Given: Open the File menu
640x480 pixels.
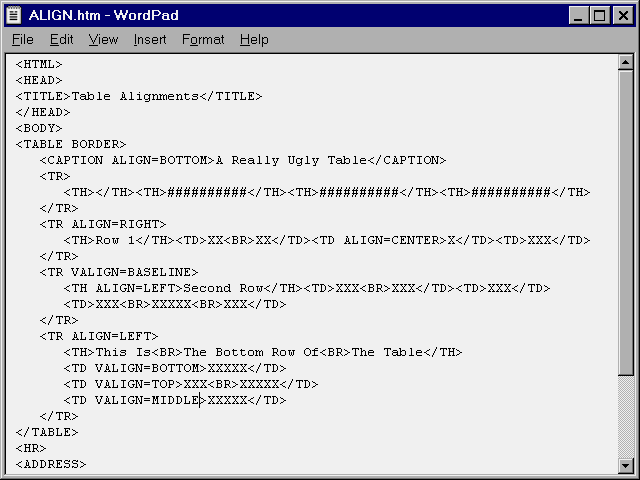Looking at the screenshot, I should [22, 40].
